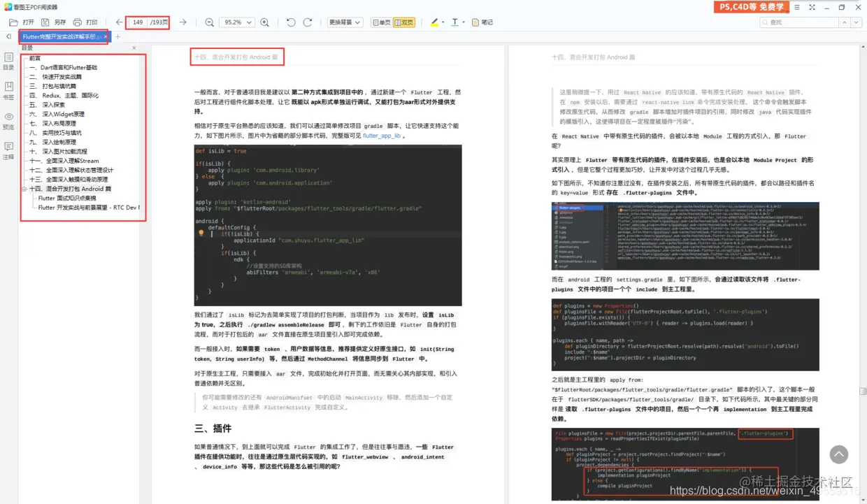Click the page number 149 field

click(x=138, y=22)
